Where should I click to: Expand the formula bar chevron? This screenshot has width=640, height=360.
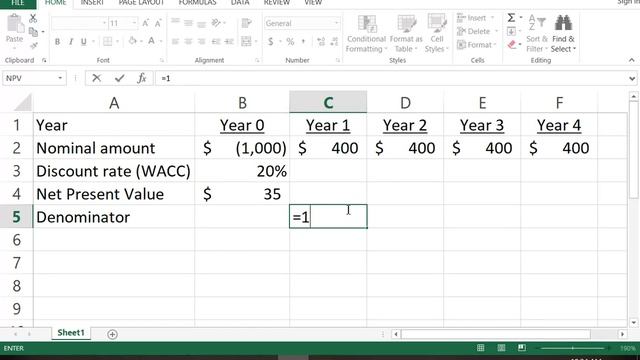(x=632, y=78)
